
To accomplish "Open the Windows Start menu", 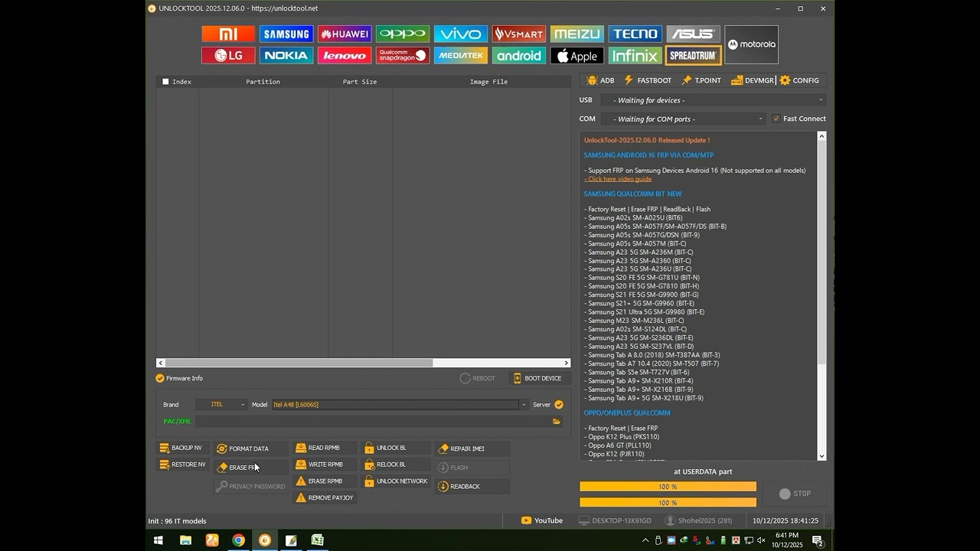I will coord(158,540).
